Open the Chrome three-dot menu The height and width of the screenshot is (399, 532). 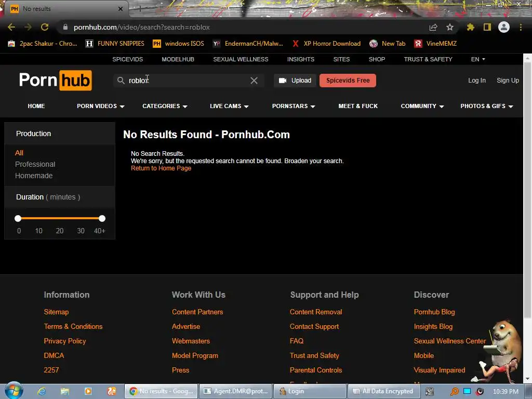pyautogui.click(x=521, y=27)
